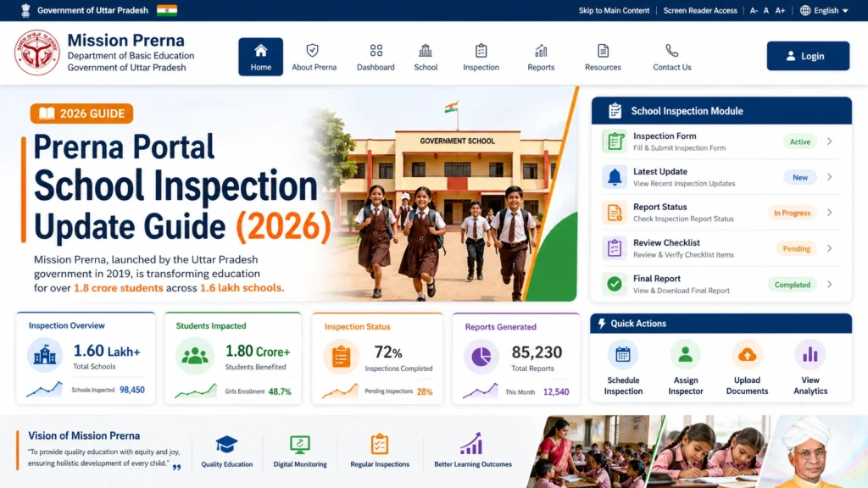The image size is (868, 488).
Task: Increase font size with A+ control
Action: 780,10
